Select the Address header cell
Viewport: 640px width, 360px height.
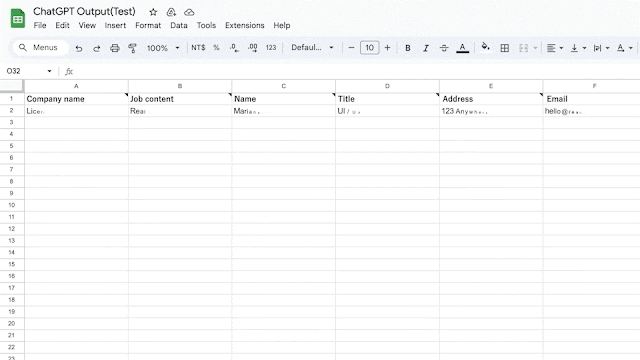coord(491,99)
